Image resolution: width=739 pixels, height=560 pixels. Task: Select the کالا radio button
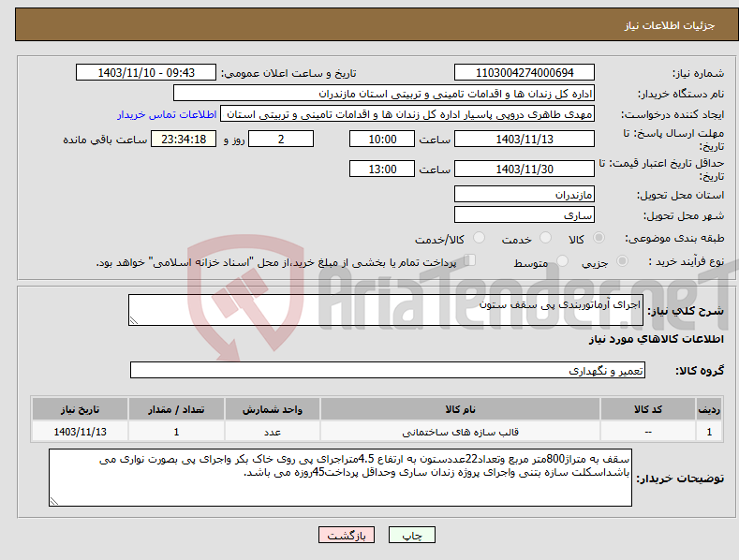tap(599, 238)
